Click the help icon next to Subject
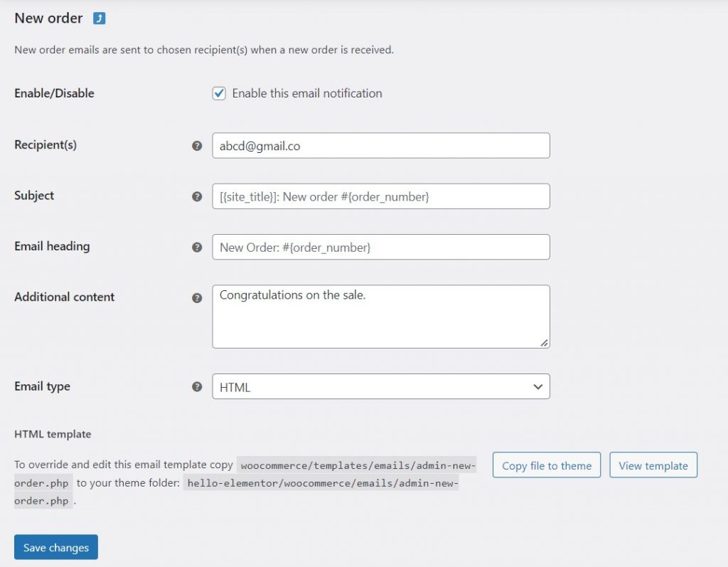This screenshot has height=567, width=728. click(x=197, y=196)
